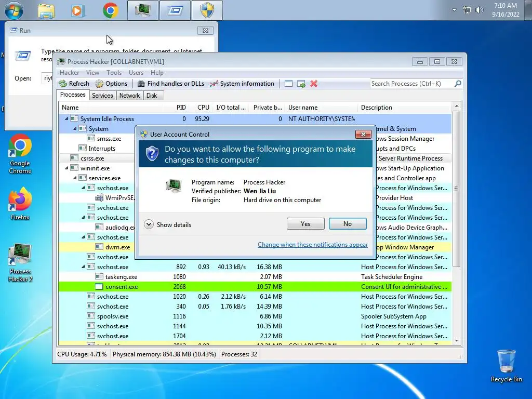Click the red X terminate toolbar icon

click(314, 84)
